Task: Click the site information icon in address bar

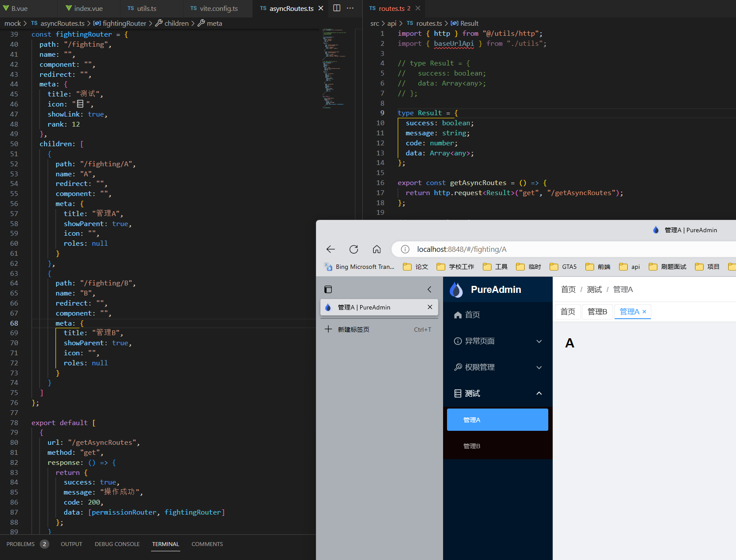Action: pos(405,249)
